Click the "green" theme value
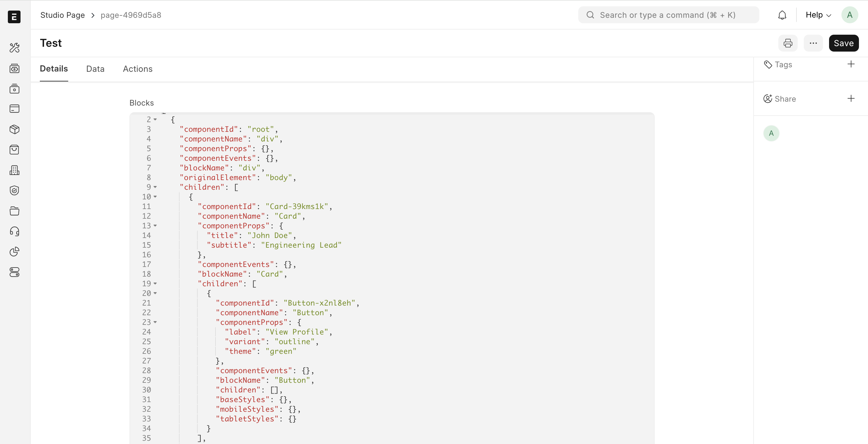 coord(281,351)
